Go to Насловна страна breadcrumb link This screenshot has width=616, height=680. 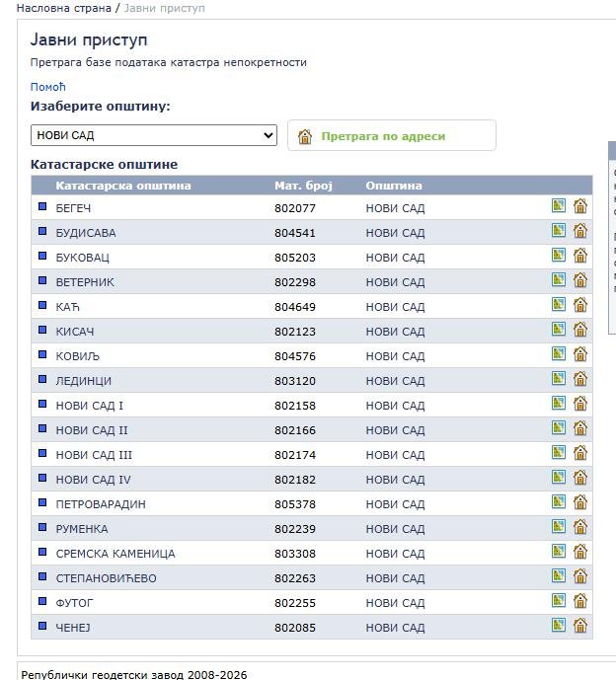[x=62, y=8]
